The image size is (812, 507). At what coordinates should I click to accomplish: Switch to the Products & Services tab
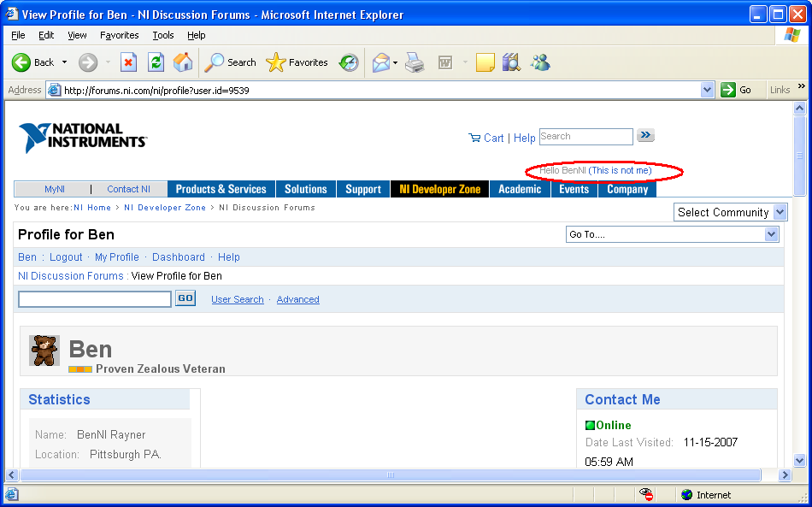point(221,189)
